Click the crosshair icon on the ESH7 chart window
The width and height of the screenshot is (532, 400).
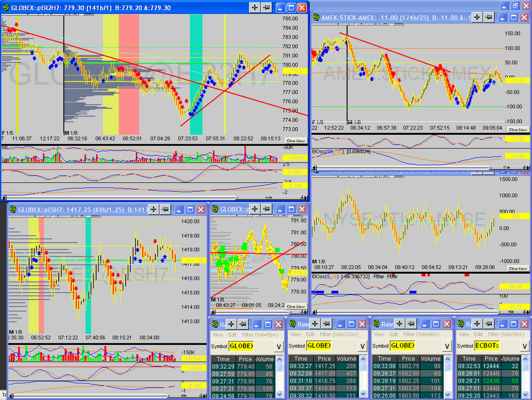[x=154, y=209]
